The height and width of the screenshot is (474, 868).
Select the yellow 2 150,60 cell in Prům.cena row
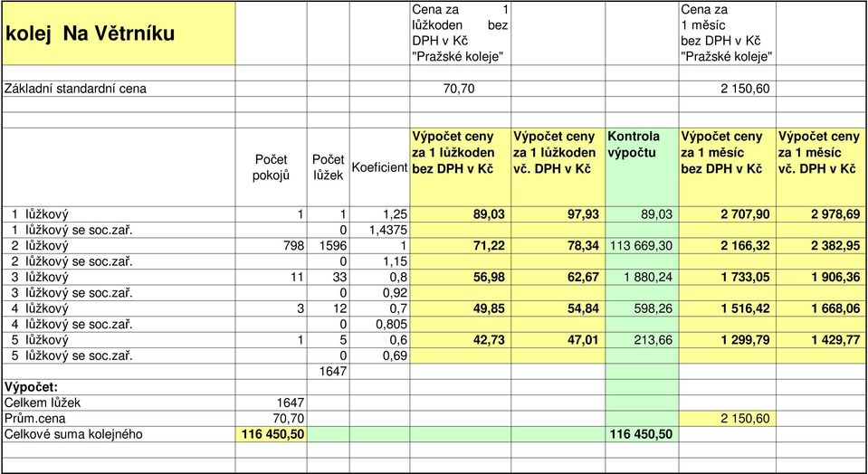click(x=728, y=418)
